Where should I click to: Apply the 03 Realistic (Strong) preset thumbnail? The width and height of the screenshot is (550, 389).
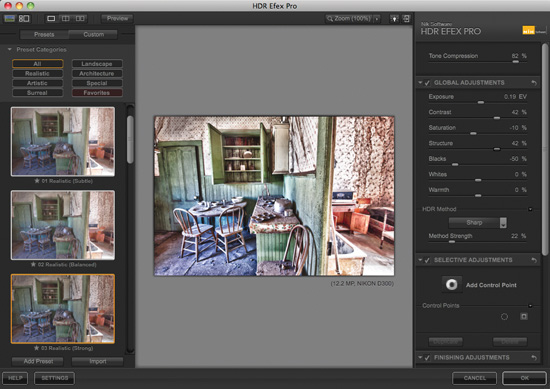63,308
